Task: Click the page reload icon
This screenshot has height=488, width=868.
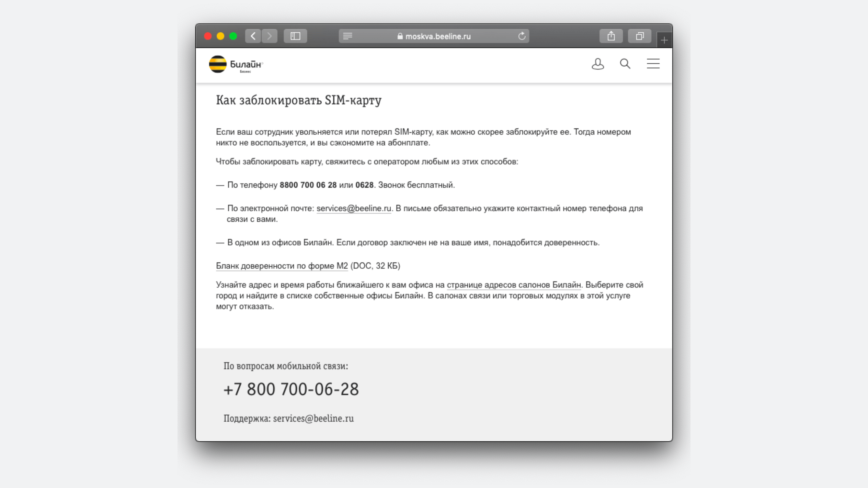Action: click(522, 36)
